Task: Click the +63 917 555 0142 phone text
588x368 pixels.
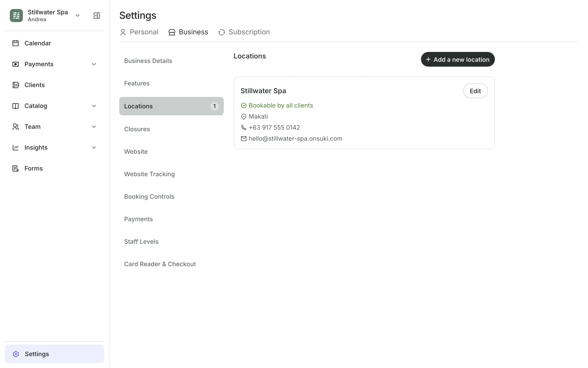Action: tap(274, 128)
